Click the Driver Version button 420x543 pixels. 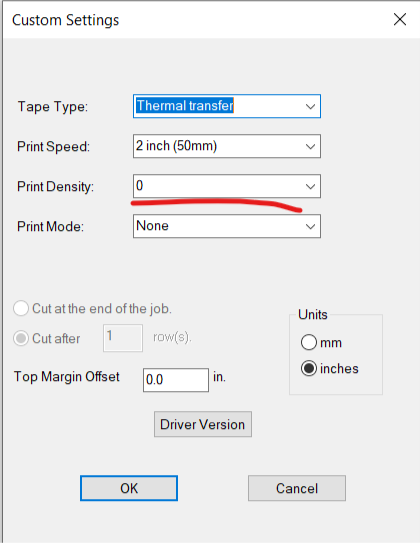click(x=203, y=424)
